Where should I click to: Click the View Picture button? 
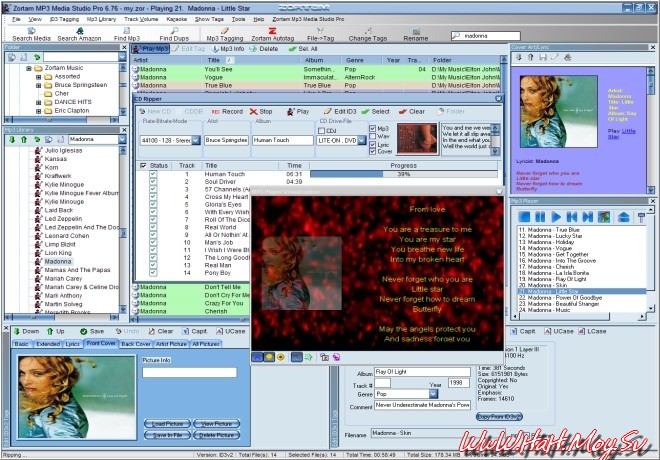pyautogui.click(x=216, y=423)
